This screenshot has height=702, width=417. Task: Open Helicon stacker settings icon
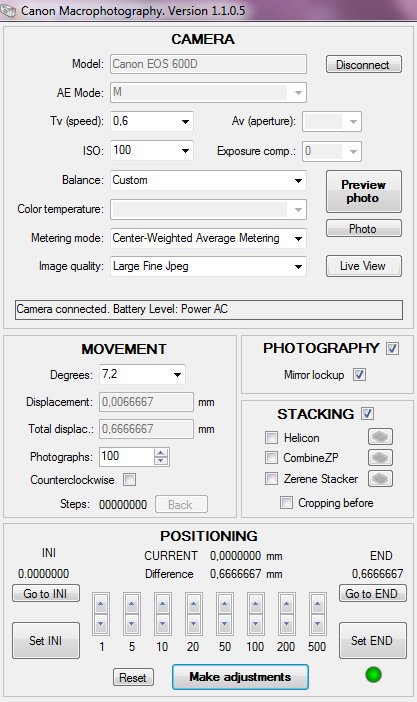pyautogui.click(x=380, y=437)
